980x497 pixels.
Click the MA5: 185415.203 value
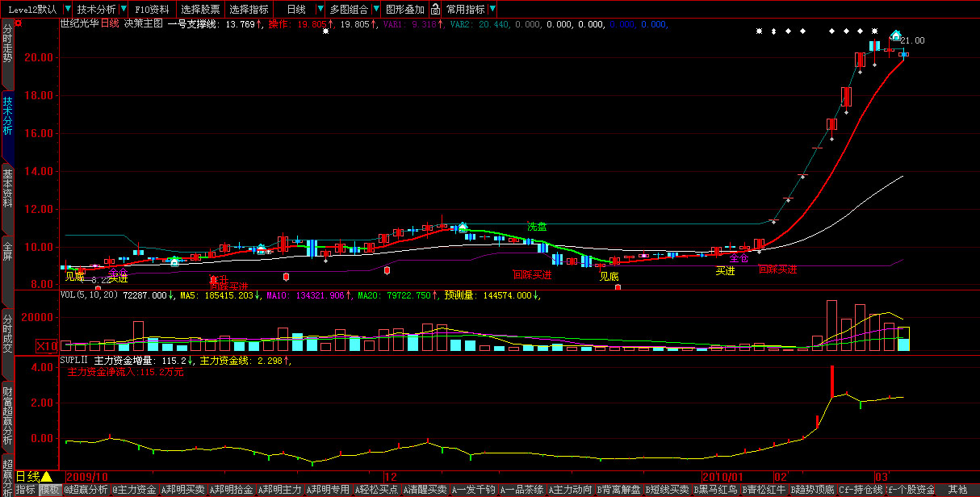point(218,295)
